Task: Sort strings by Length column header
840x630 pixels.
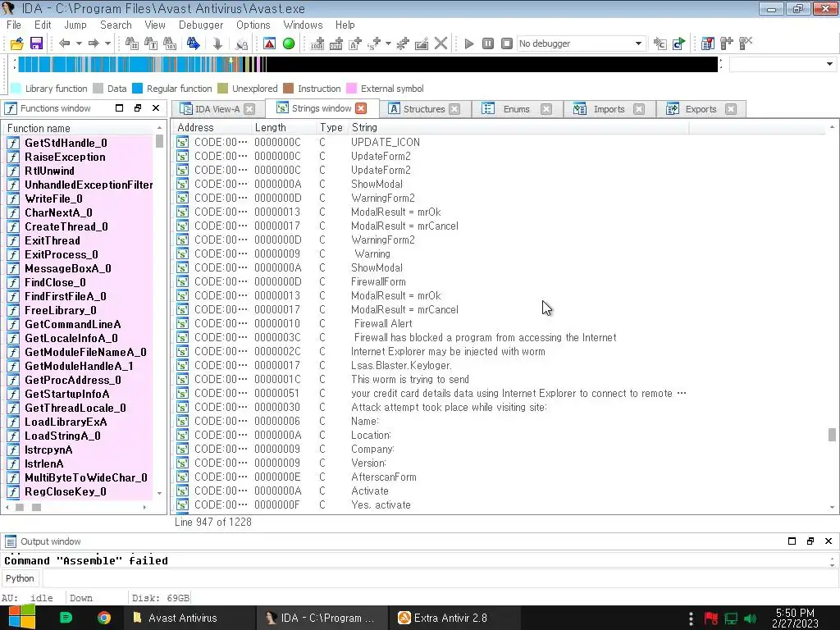Action: tap(283, 127)
